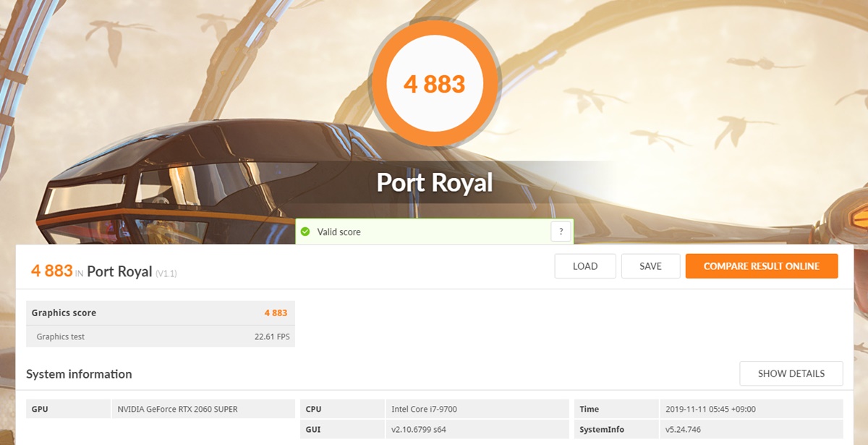Select the 4 883 IN Port Royal heading
This screenshot has height=445, width=868.
[103, 271]
